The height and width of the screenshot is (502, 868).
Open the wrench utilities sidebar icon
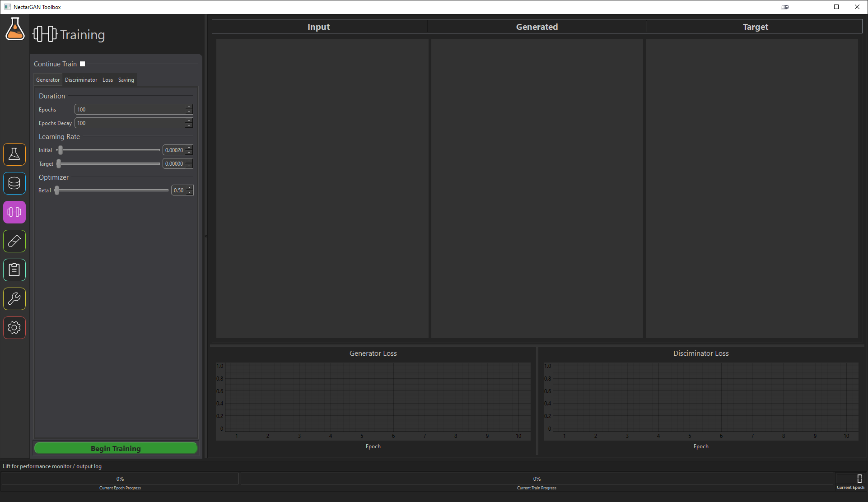14,299
